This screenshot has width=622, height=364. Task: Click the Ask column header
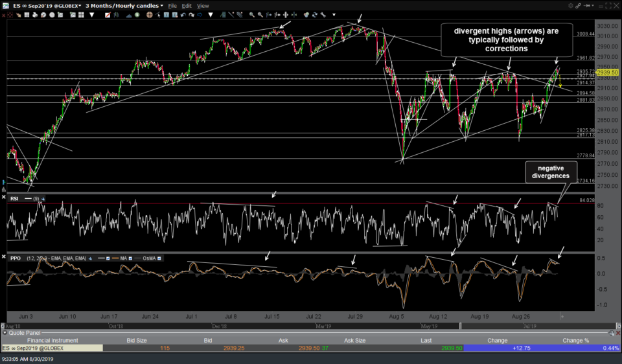point(283,340)
